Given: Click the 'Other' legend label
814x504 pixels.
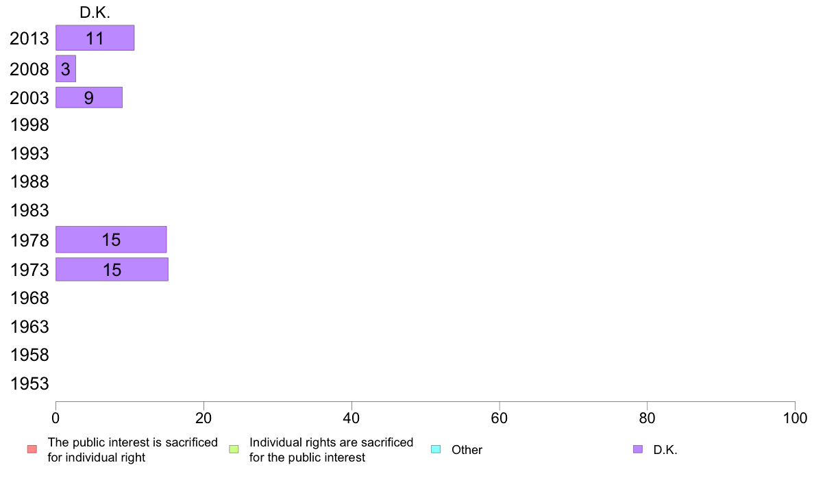Looking at the screenshot, I should coord(467,450).
